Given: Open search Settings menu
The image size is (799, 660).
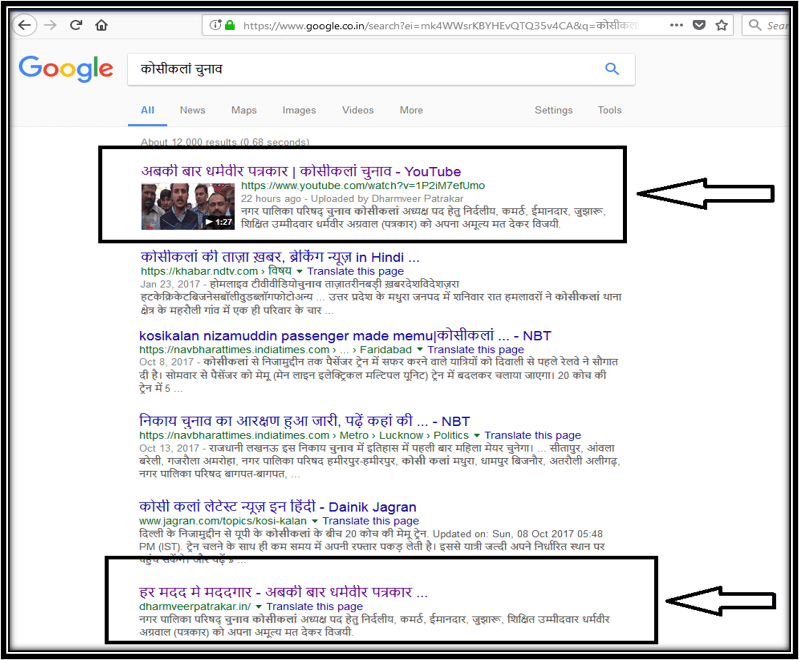Looking at the screenshot, I should click(553, 110).
